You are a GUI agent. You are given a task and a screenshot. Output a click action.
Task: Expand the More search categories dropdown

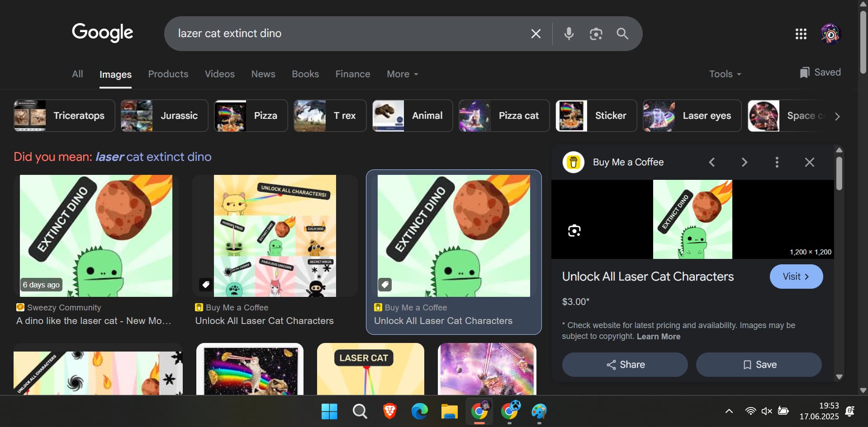coord(403,74)
